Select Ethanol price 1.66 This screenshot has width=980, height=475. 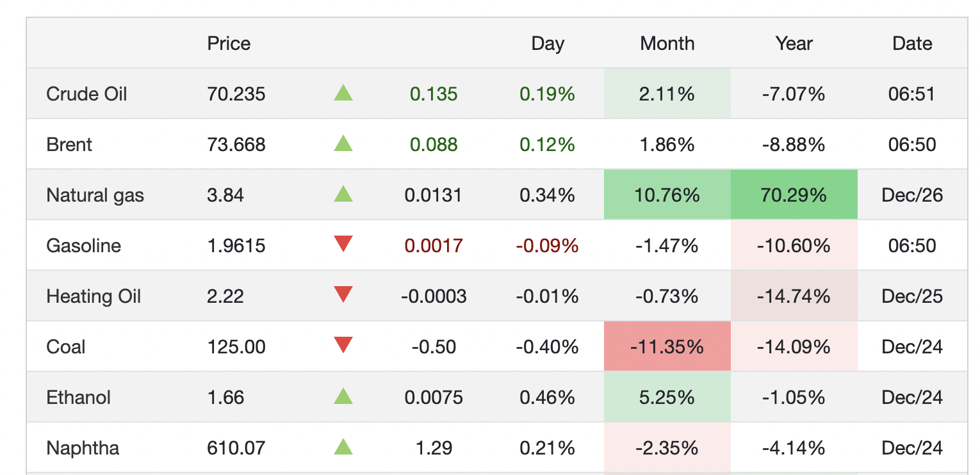(x=225, y=398)
